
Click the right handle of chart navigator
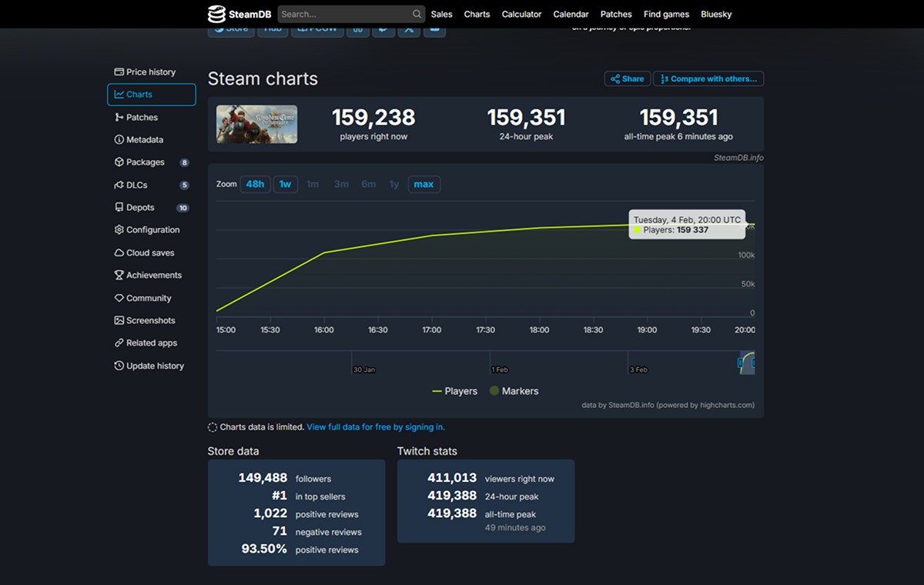[753, 363]
